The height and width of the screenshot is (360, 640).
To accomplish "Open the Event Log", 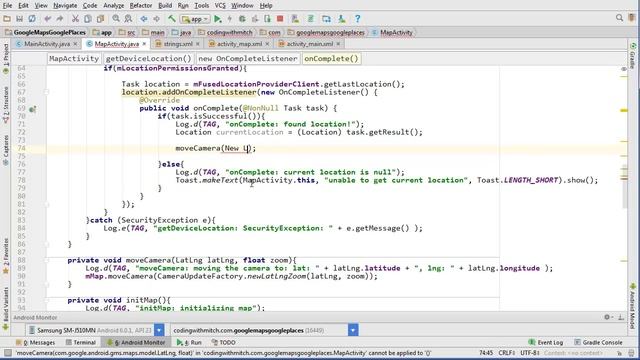I will pos(545,342).
